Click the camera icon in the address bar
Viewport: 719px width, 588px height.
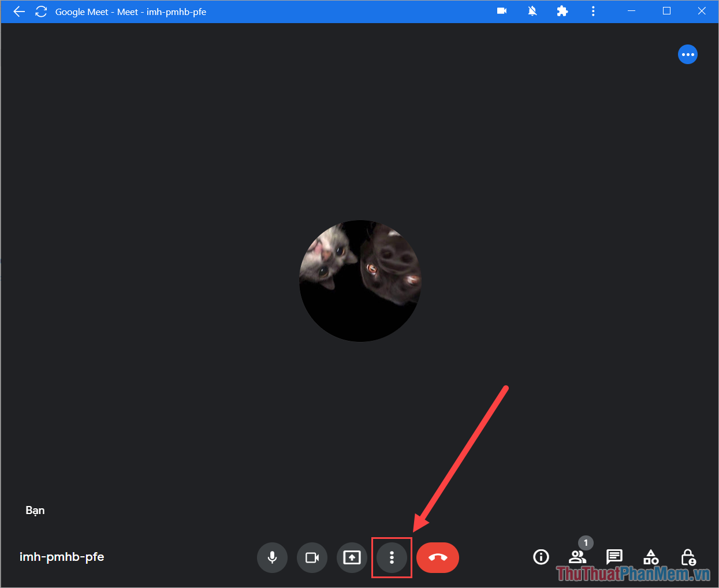501,11
